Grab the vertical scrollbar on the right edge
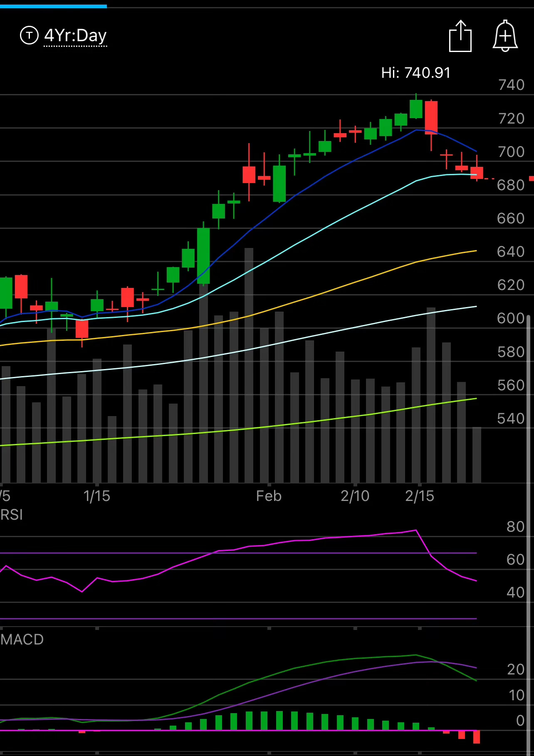 529,535
